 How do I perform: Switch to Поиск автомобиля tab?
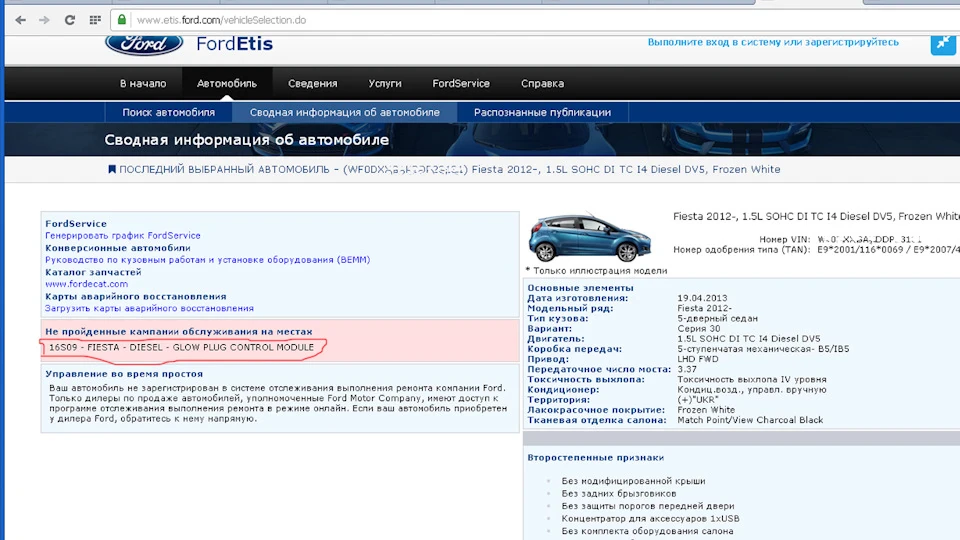tap(168, 113)
